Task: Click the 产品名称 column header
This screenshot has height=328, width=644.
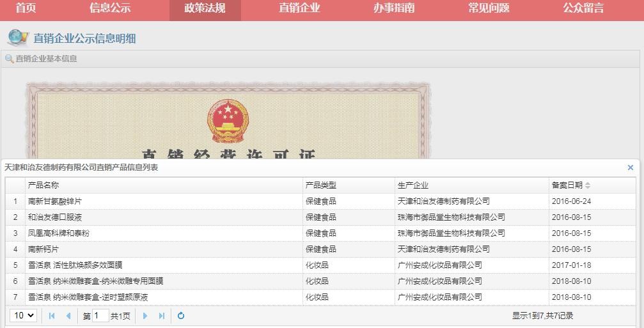Action: (43, 185)
